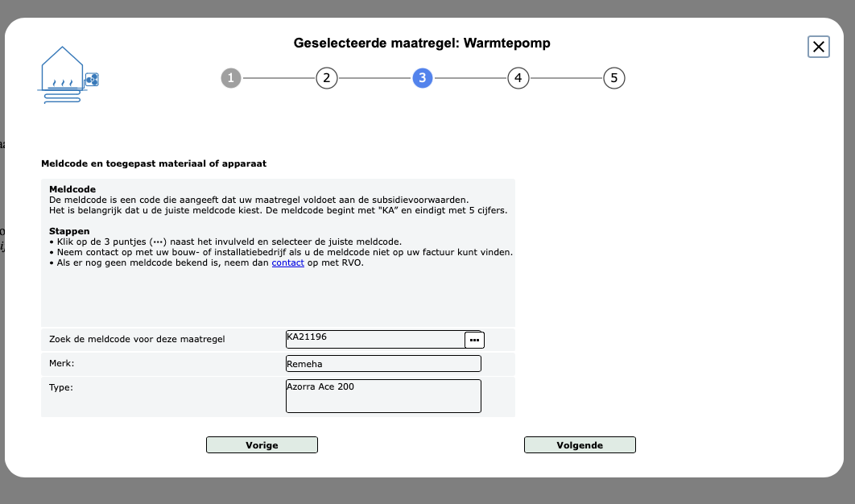Jump to final step 5 circle

613,78
